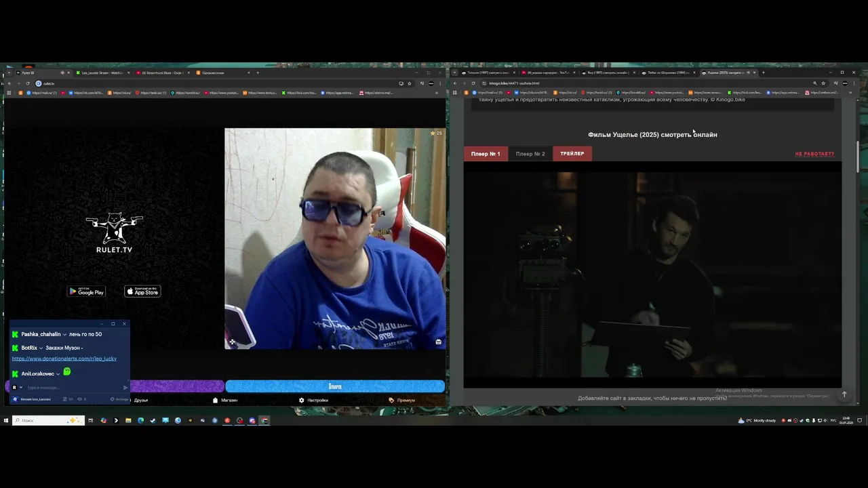Click НЕ РАБОТАЕТ? report link
This screenshot has height=488, width=868.
point(814,154)
